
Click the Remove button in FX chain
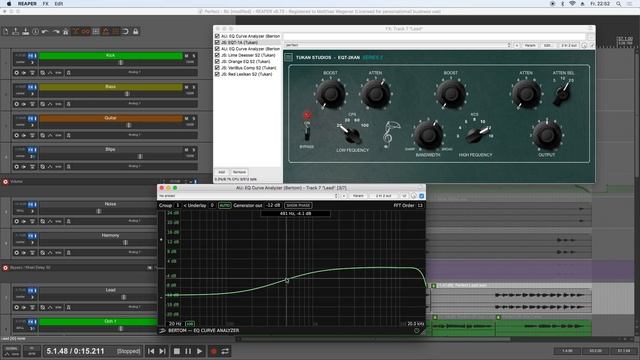(x=239, y=172)
